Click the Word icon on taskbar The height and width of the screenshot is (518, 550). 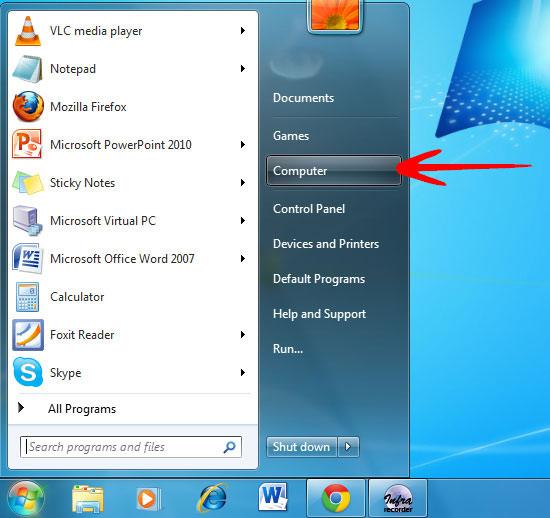(273, 498)
